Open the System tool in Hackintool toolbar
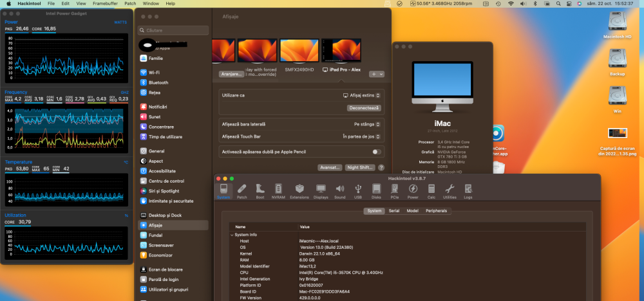The width and height of the screenshot is (644, 301). pos(223,192)
